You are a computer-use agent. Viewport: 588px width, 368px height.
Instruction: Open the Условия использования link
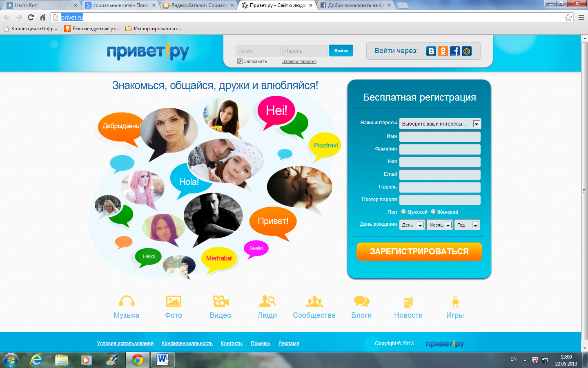[x=125, y=343]
